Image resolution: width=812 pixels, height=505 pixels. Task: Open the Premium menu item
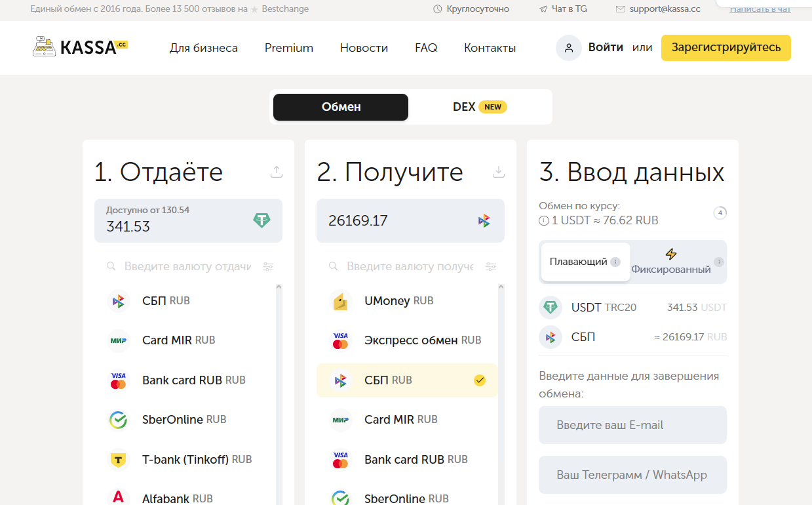tap(289, 48)
